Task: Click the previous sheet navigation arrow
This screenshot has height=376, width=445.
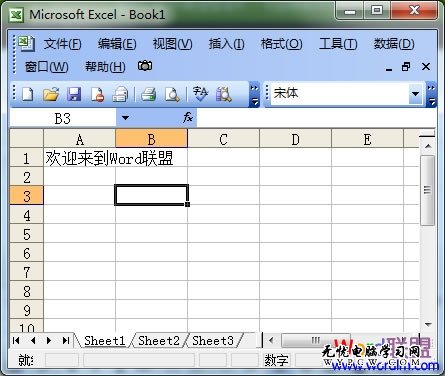Action: (33, 340)
